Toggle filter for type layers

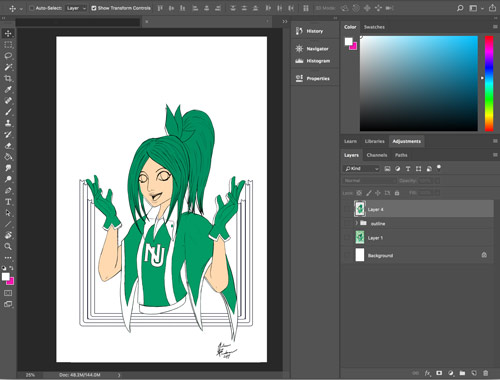tap(408, 169)
